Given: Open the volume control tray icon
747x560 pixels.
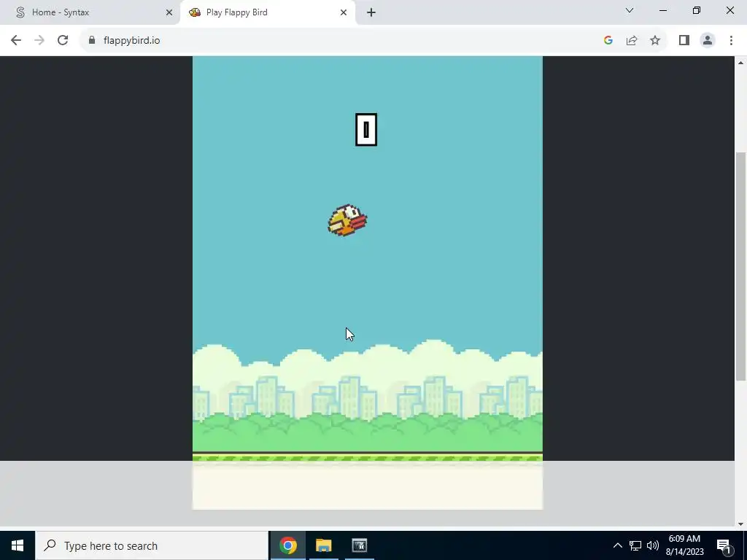Looking at the screenshot, I should [653, 545].
